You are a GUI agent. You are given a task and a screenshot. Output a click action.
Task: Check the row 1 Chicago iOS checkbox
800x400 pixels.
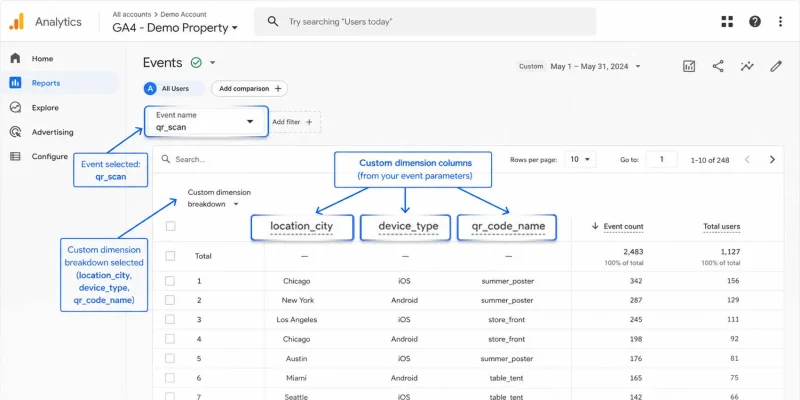(170, 281)
